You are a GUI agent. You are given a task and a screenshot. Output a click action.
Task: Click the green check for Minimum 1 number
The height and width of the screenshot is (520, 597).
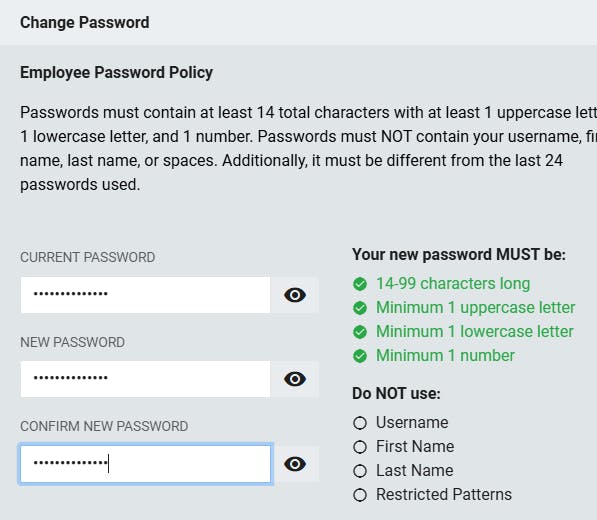coord(360,356)
